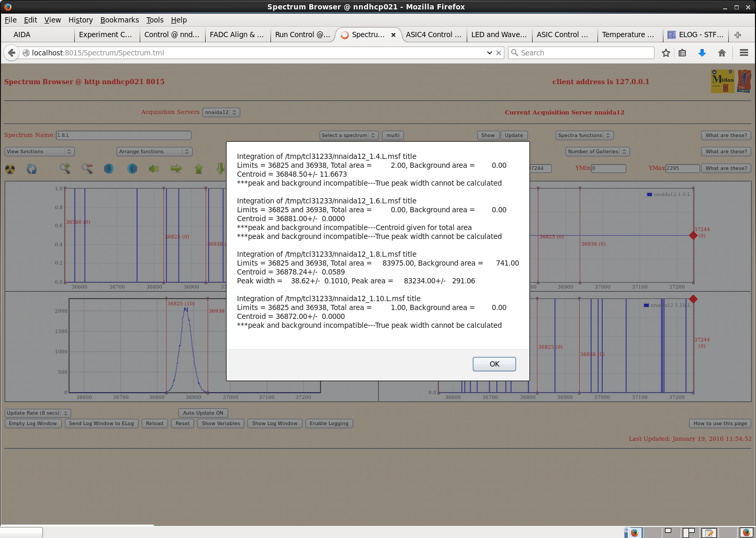Click the zoom out magnifier icon

click(87, 168)
